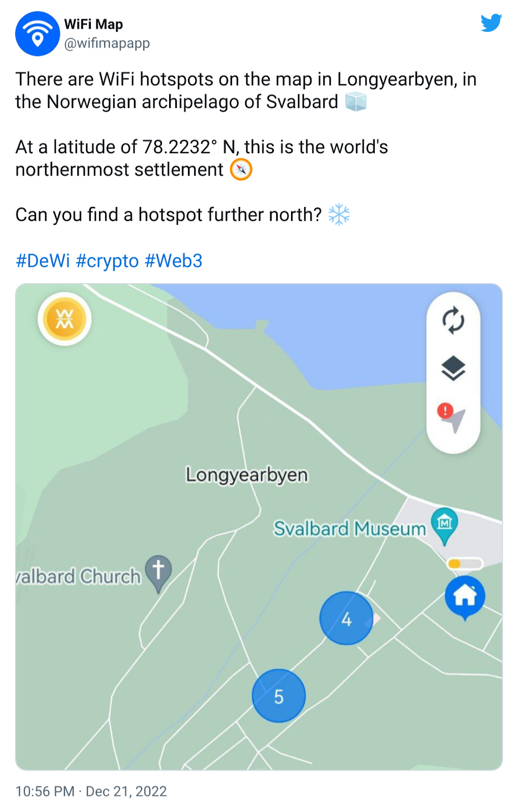Screen dimensions: 518x812
Task: Open the hotspot cluster labeled 4
Action: point(346,618)
